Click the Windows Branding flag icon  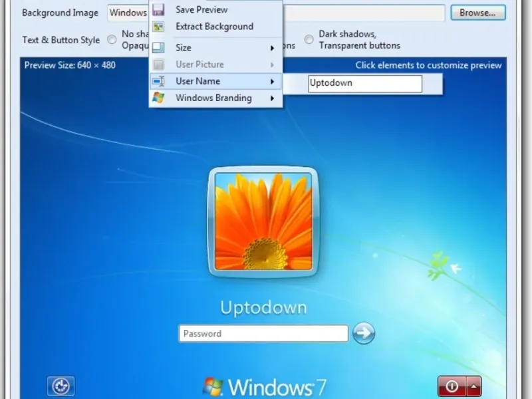(158, 98)
